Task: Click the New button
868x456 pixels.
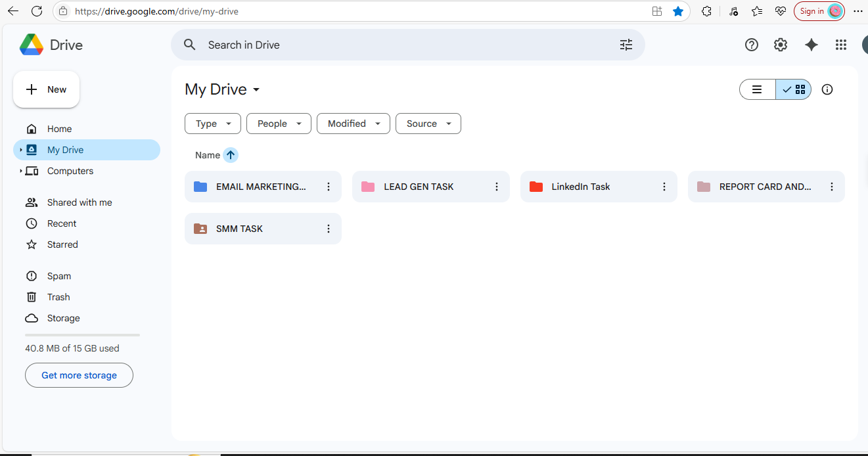Action: [47, 89]
